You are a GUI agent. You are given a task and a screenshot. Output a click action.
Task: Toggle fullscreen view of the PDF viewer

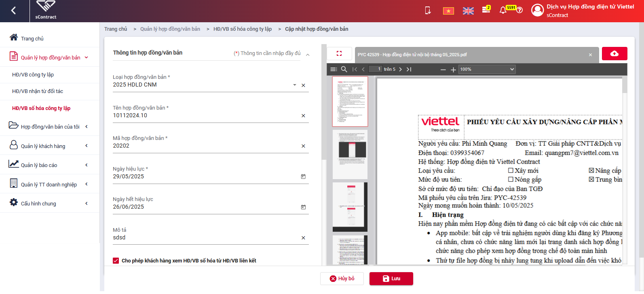[339, 53]
